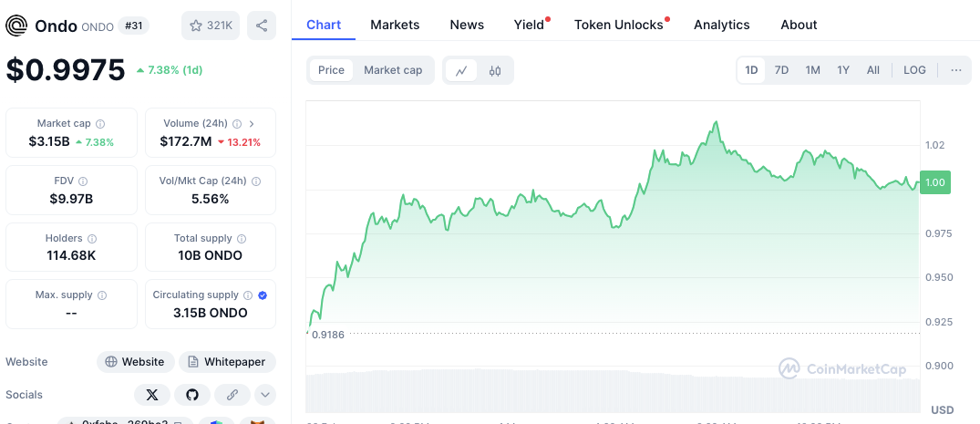980x424 pixels.
Task: Show Holders info icon
Action: [x=92, y=239]
